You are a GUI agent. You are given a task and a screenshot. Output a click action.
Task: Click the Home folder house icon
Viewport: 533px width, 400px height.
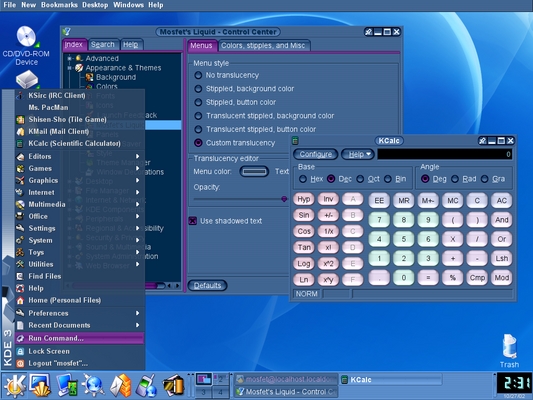(20, 300)
